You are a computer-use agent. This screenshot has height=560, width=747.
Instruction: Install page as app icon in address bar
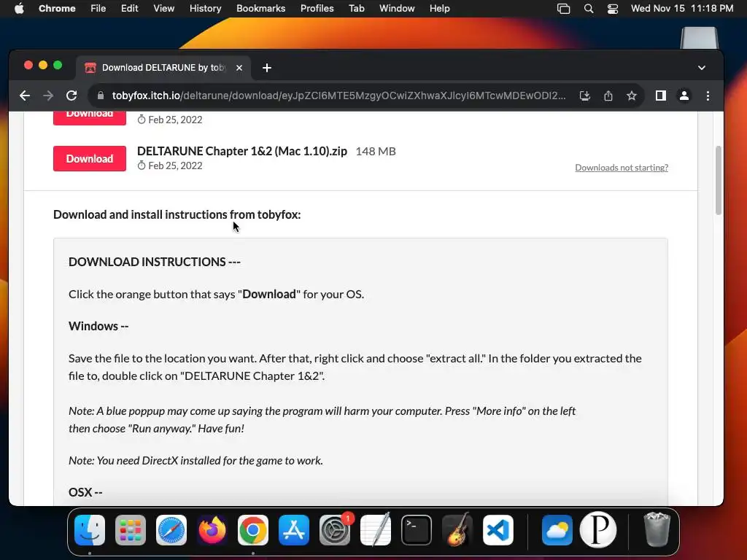585,96
